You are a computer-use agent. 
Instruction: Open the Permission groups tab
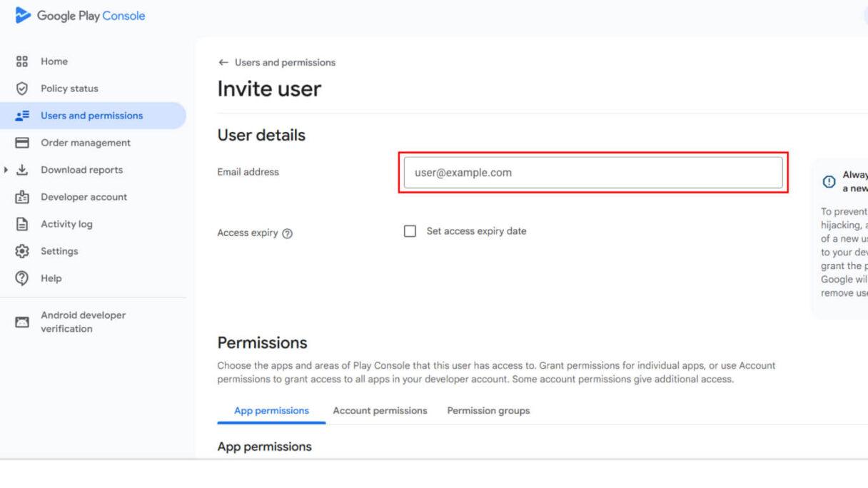click(488, 410)
